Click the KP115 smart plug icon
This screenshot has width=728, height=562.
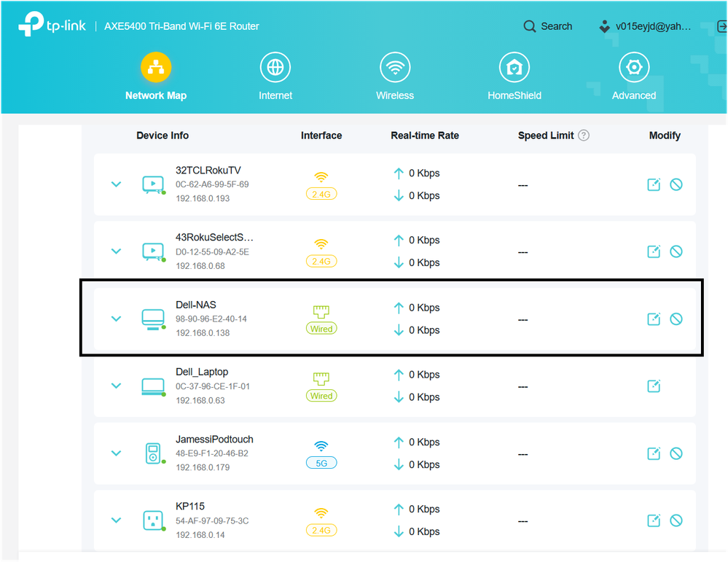pyautogui.click(x=154, y=520)
